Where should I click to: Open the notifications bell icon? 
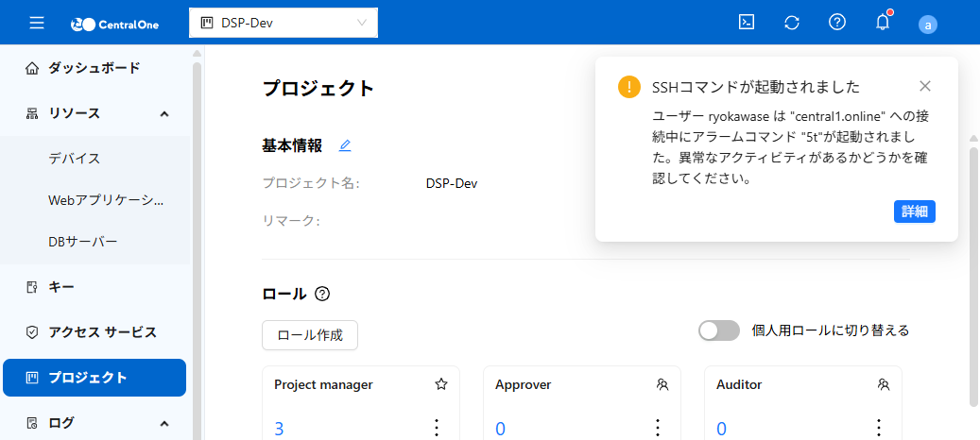coord(883,23)
